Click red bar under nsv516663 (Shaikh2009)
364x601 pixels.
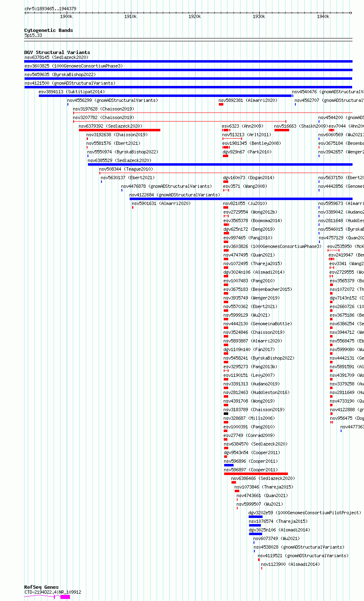pyautogui.click(x=282, y=130)
